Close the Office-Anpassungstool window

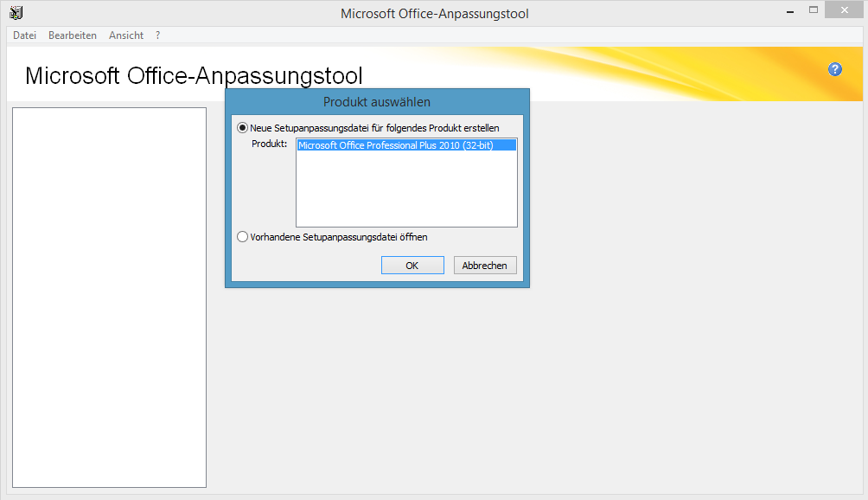844,10
